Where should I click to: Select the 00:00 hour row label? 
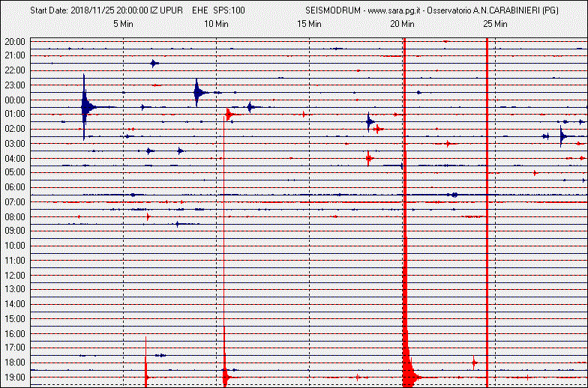click(x=15, y=100)
